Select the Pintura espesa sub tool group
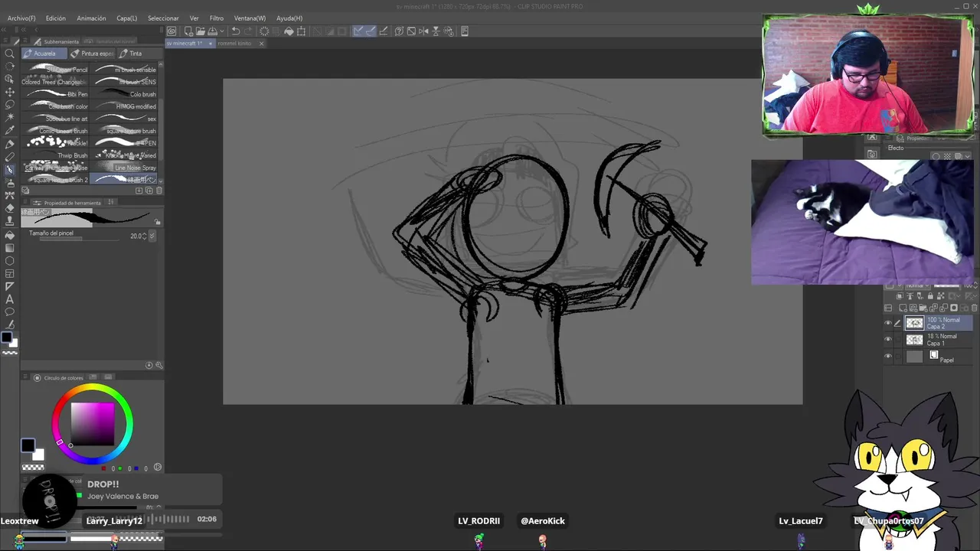Image resolution: width=980 pixels, height=551 pixels. pyautogui.click(x=93, y=54)
